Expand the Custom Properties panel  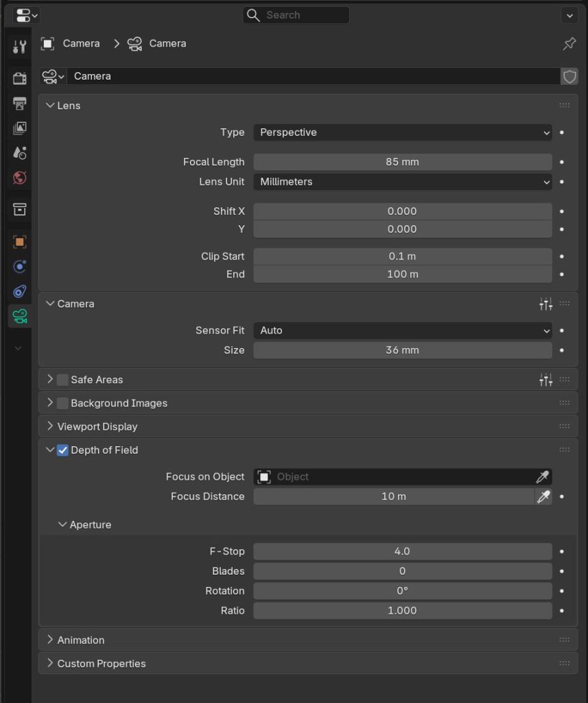[101, 663]
